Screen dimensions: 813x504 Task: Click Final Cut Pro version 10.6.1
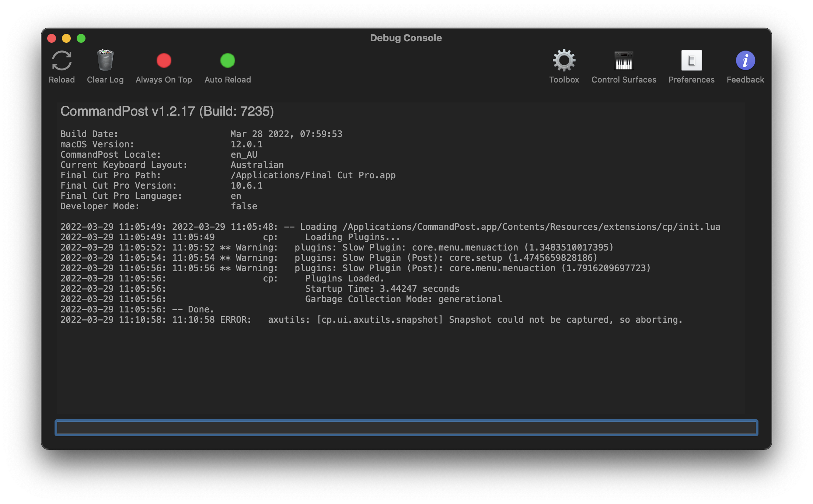tap(247, 186)
